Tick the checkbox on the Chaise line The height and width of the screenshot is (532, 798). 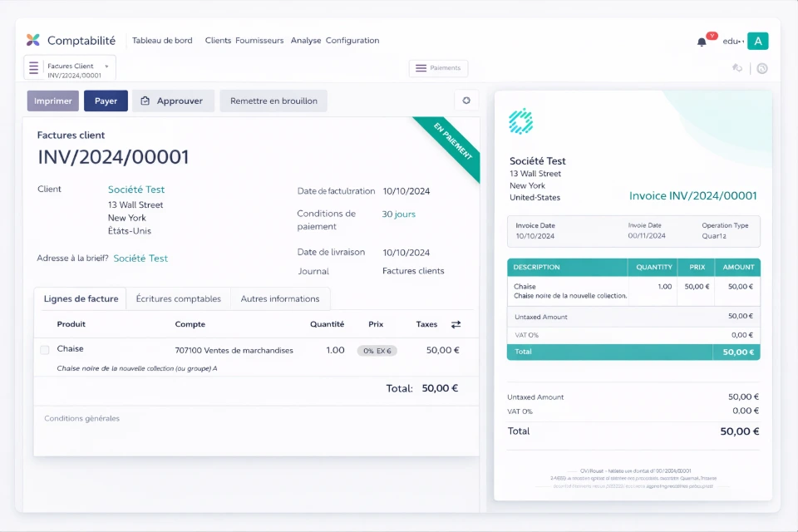(x=45, y=350)
